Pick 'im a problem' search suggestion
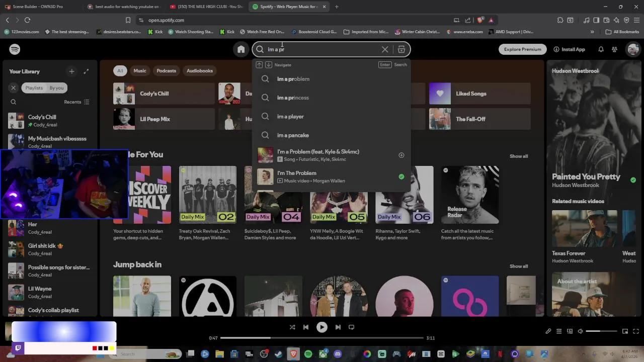Viewport: 644px width, 362px height. tap(331, 79)
